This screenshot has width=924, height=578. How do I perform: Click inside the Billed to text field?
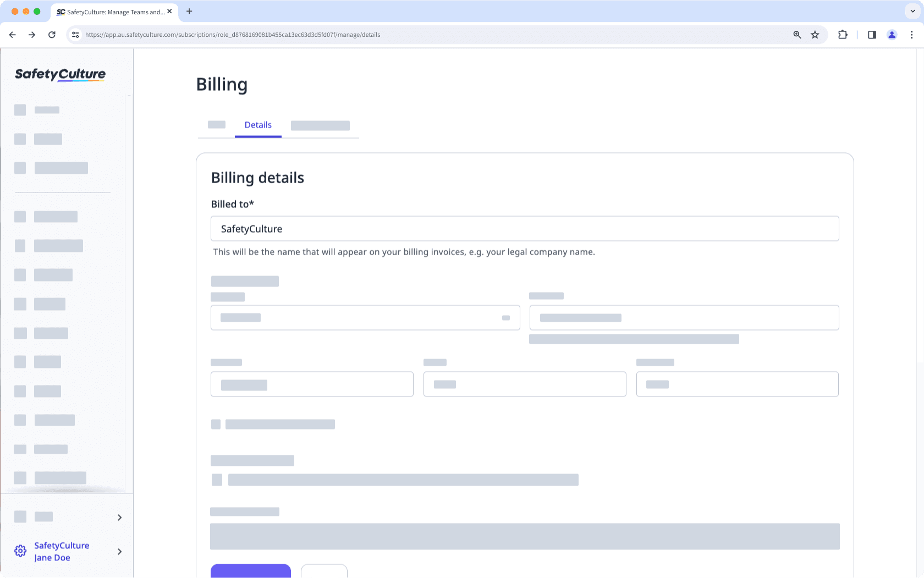524,228
